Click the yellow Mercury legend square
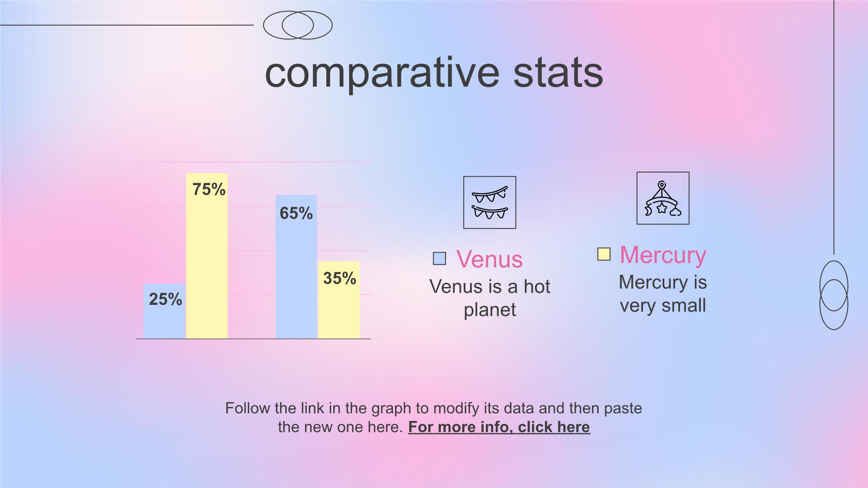The width and height of the screenshot is (868, 488). [x=604, y=254]
